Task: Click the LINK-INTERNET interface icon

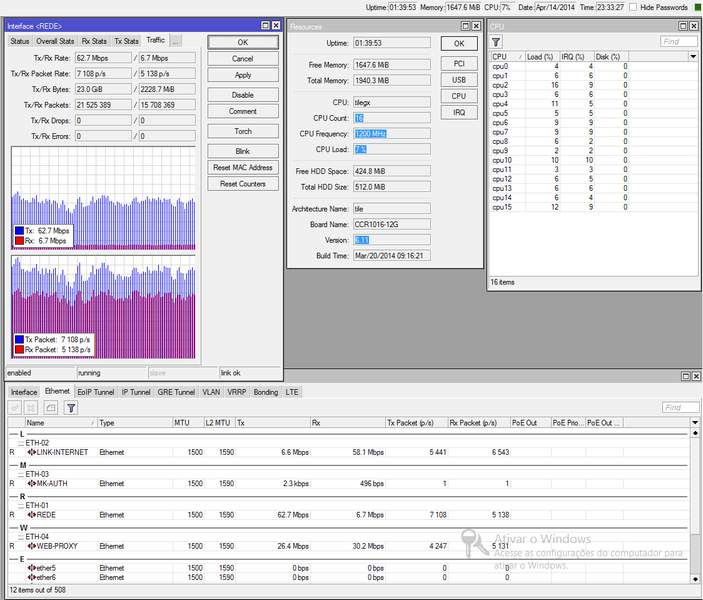Action: coord(31,452)
